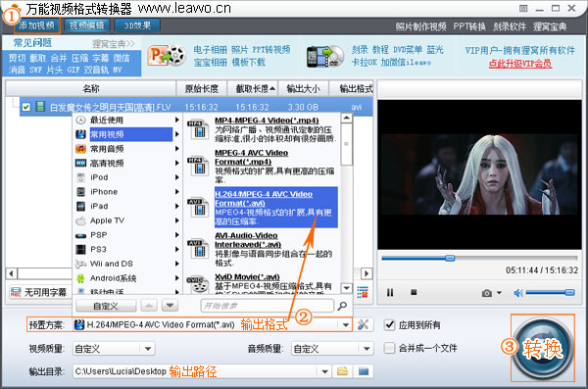Uncheck the FLV video file checkbox
Viewport: 588px width, 389px height.
pos(25,107)
